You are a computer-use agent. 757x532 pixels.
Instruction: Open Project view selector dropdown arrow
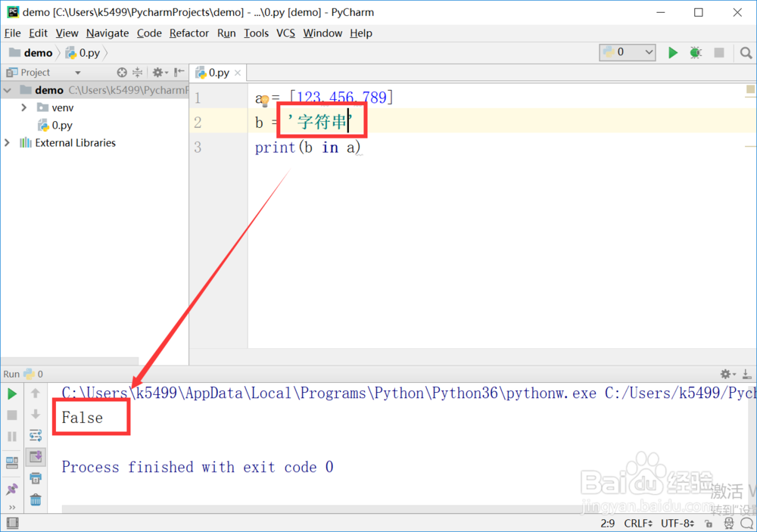coord(78,73)
